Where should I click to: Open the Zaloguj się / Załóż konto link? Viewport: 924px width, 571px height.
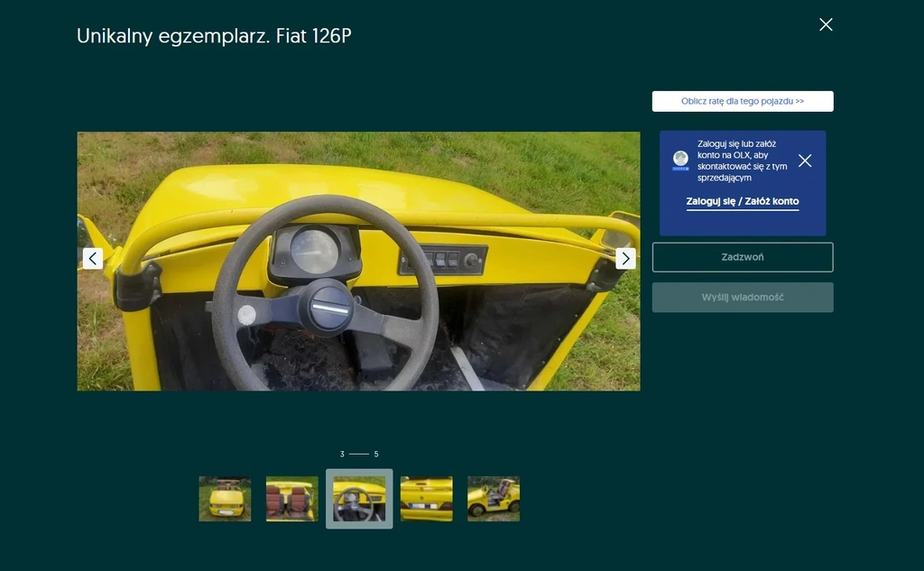tap(742, 201)
